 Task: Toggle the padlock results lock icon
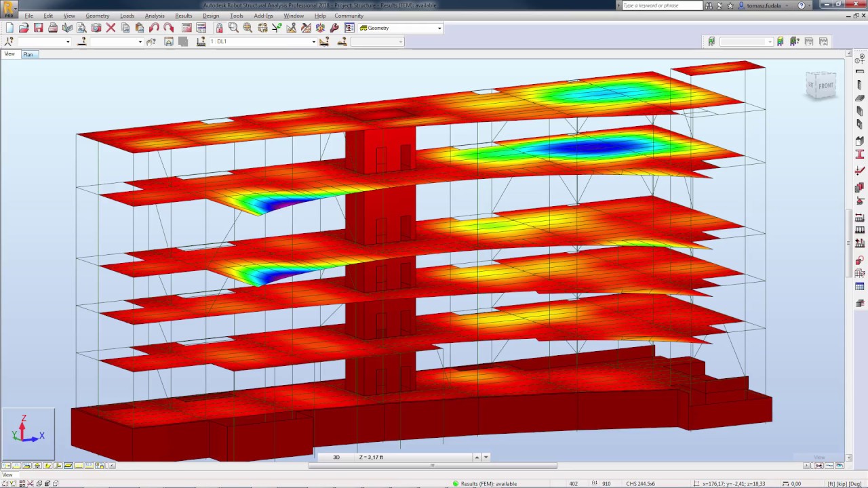[x=219, y=28]
